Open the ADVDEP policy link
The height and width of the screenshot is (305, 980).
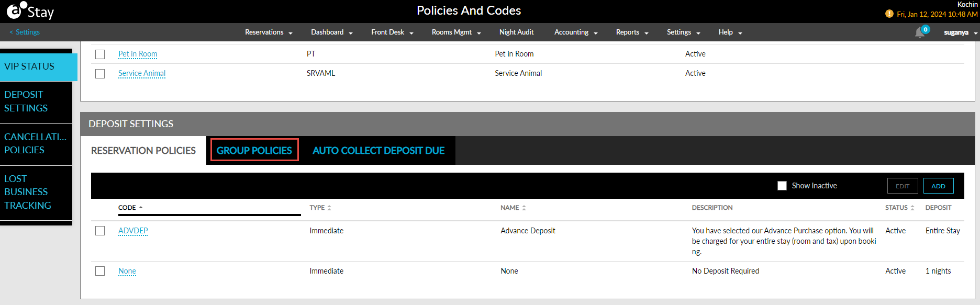pos(133,231)
